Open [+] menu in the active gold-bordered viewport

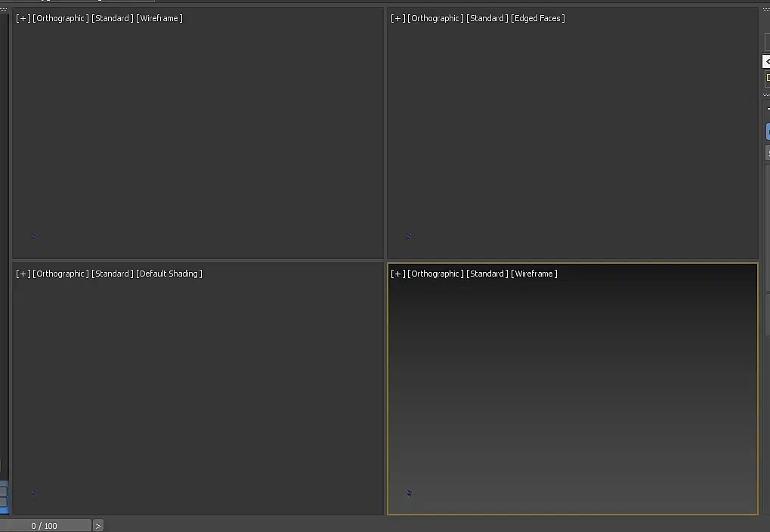pyautogui.click(x=397, y=274)
